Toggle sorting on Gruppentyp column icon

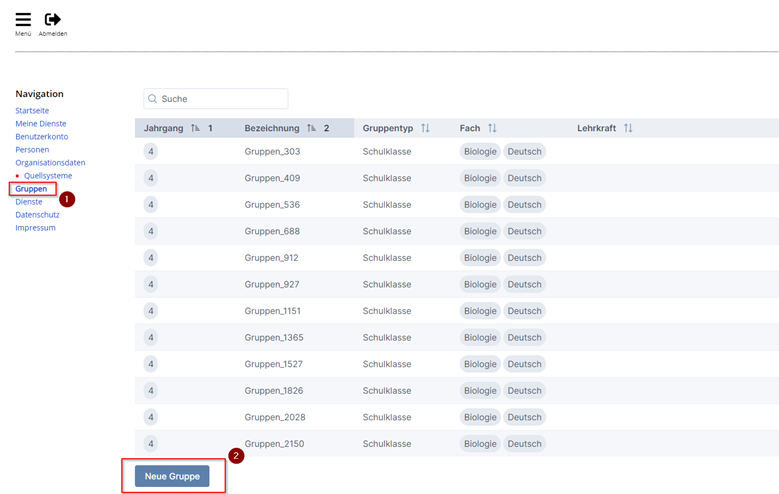[x=425, y=128]
